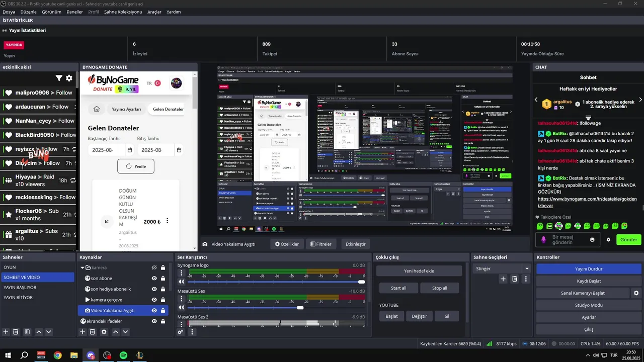Open Chrome from the taskbar
This screenshot has width=644, height=362.
point(58,355)
